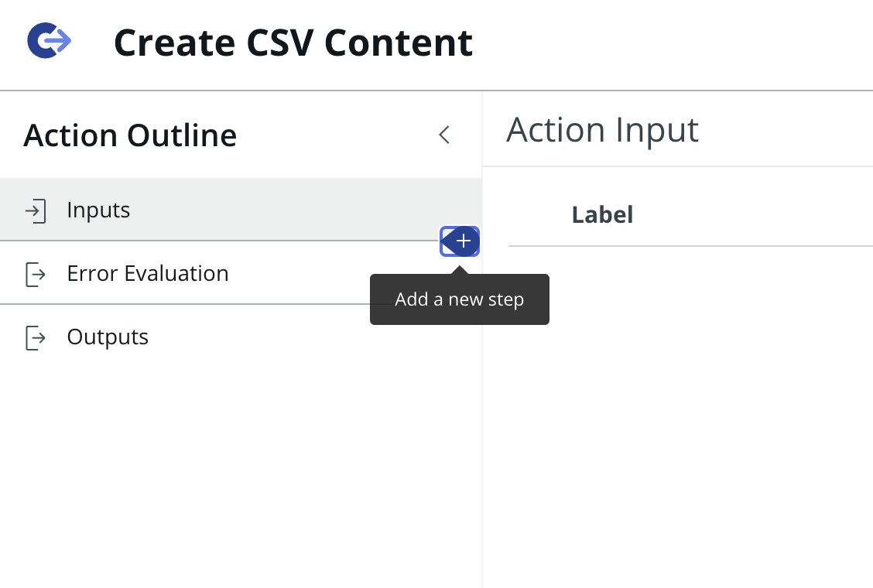The height and width of the screenshot is (588, 873).
Task: Click the blue arrow action logo
Action: point(50,40)
